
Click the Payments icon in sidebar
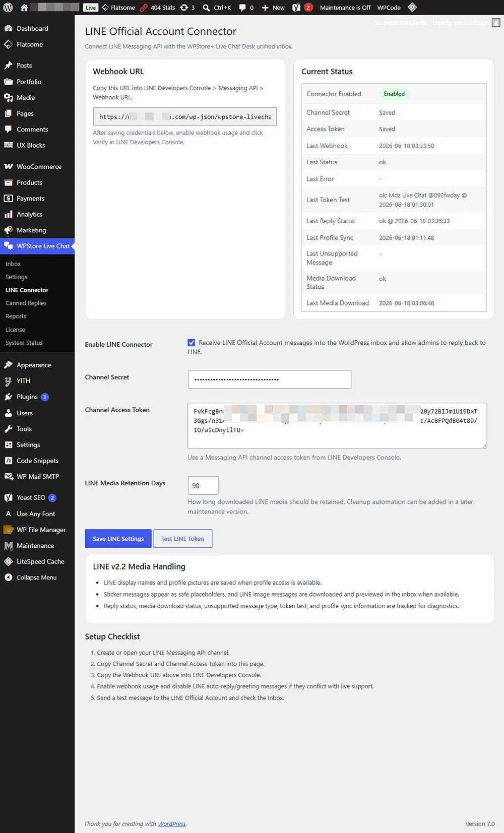(x=8, y=199)
